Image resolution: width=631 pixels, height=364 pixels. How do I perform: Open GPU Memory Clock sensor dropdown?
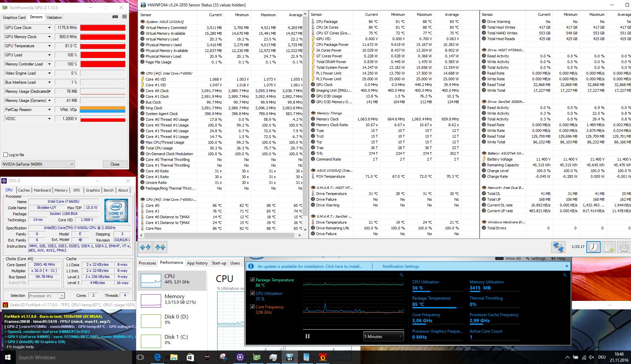(x=49, y=37)
